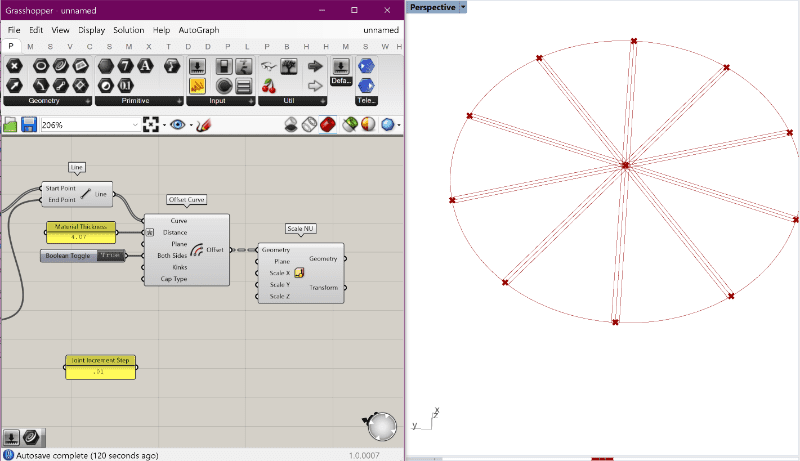Select the Line component
800x461 pixels.
click(77, 194)
